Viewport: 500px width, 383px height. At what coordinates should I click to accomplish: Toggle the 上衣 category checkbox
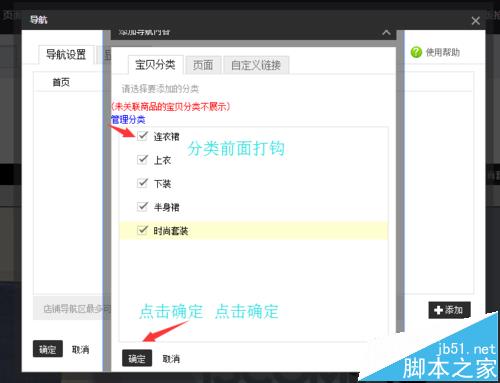(142, 159)
